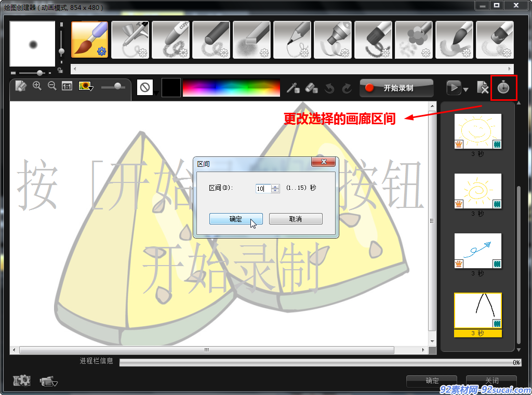This screenshot has height=395, width=532.
Task: Toggle the brush size lock icon
Action: (60, 70)
